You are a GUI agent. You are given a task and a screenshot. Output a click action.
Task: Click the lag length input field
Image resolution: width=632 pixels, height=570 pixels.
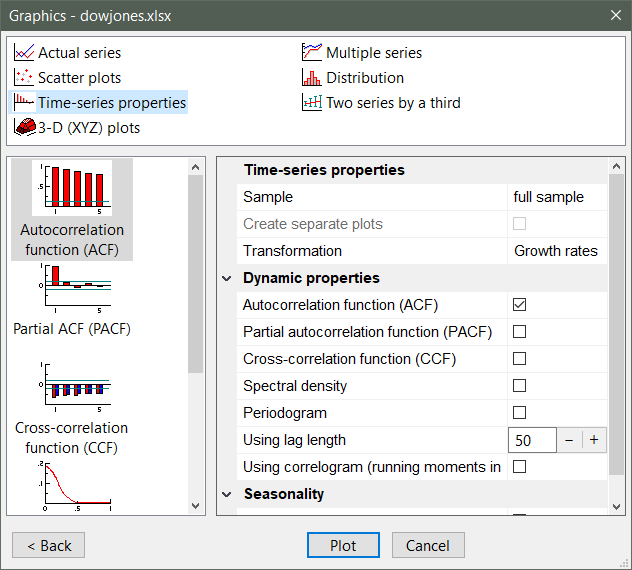point(532,440)
